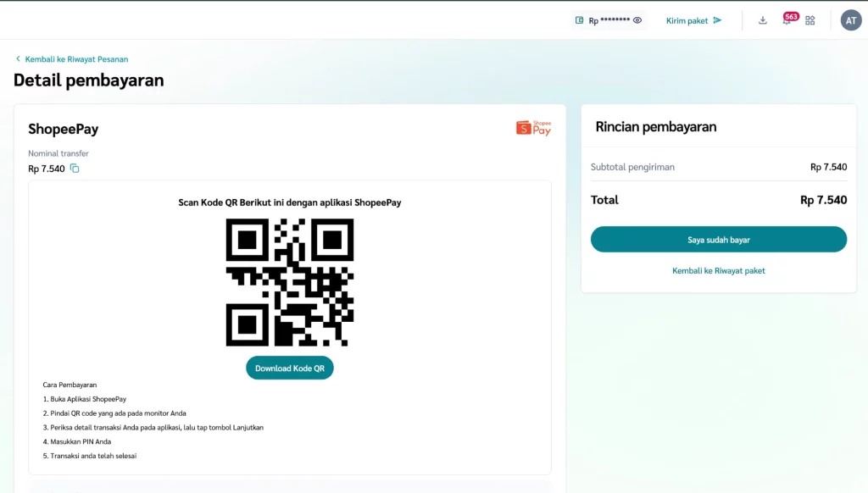Follow the Kembali ke Riwayat paket link
Screen dimensions: 868x493
click(718, 271)
